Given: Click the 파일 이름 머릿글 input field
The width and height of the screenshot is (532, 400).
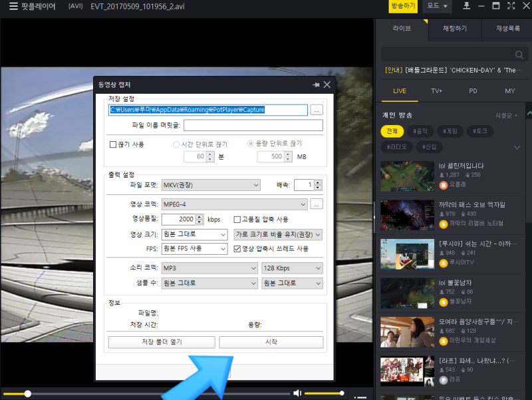Looking at the screenshot, I should (253, 125).
